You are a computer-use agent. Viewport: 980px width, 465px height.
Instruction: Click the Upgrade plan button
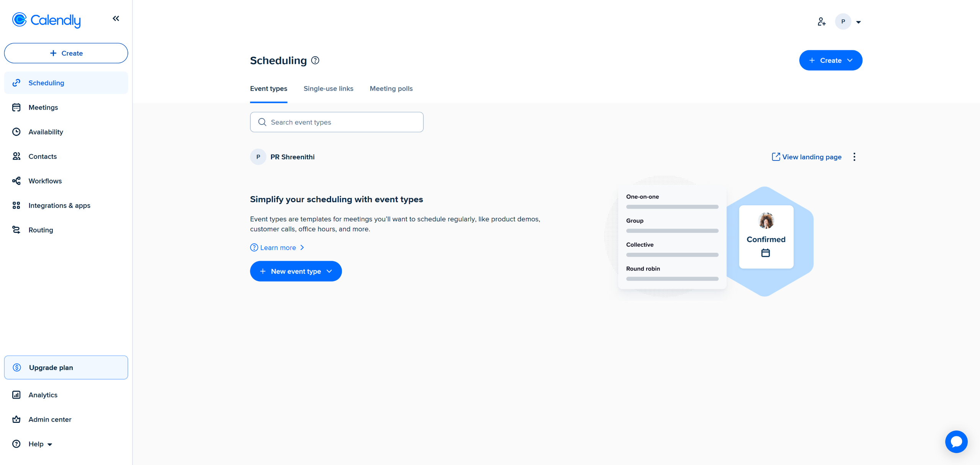[x=66, y=368]
